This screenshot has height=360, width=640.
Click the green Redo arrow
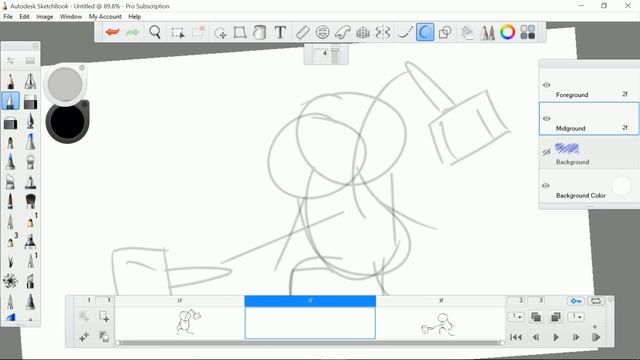coord(133,32)
